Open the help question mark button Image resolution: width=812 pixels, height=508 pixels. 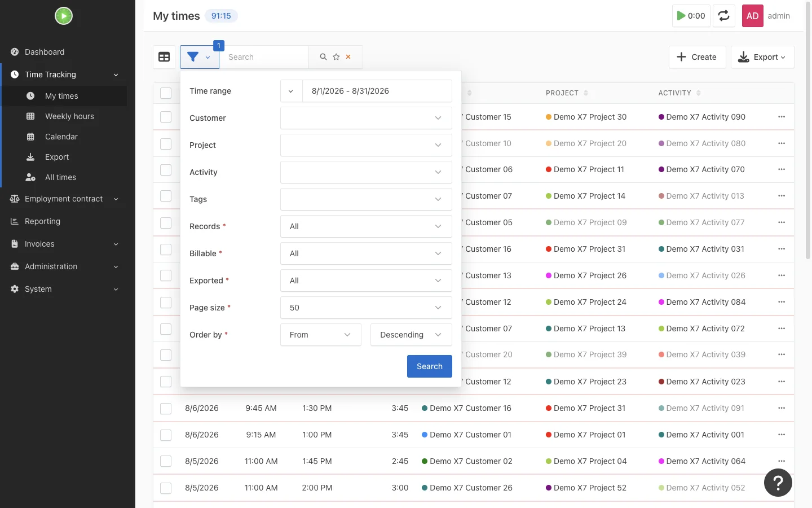(778, 483)
